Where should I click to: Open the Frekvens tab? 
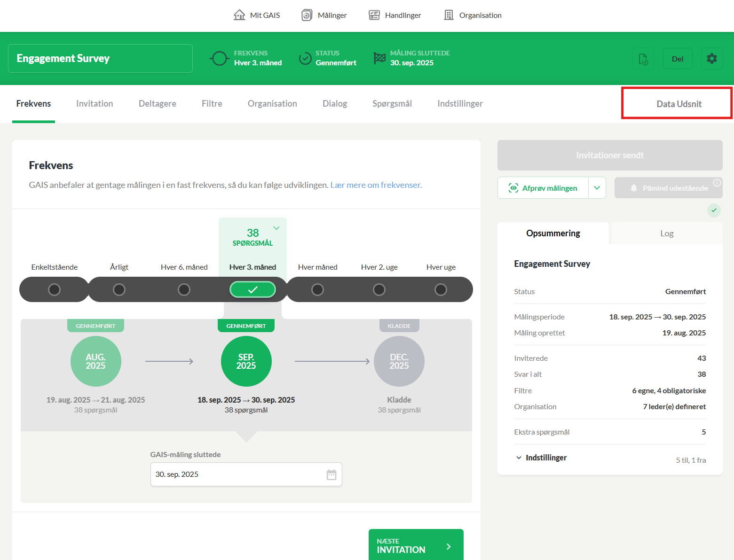click(x=33, y=104)
